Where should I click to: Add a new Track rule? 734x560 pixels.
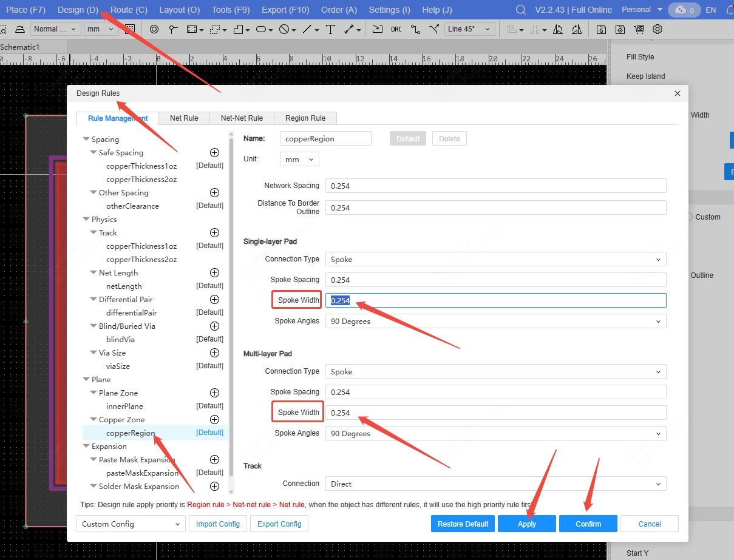[214, 233]
